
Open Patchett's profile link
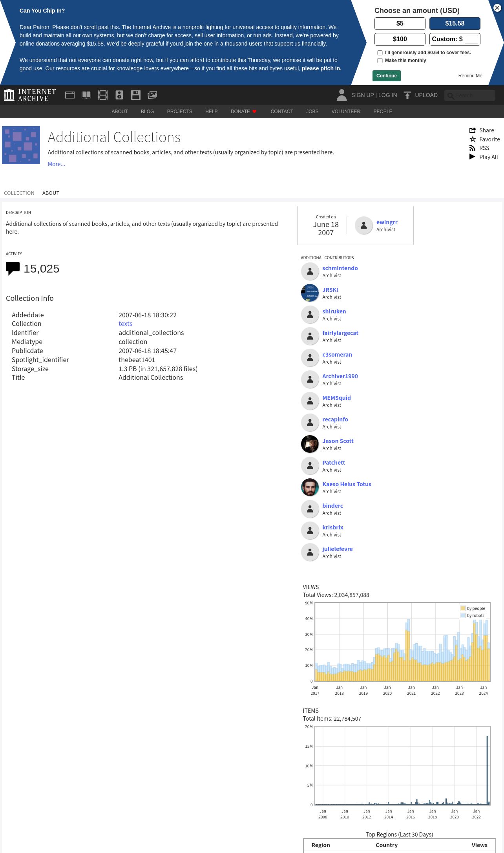(334, 463)
